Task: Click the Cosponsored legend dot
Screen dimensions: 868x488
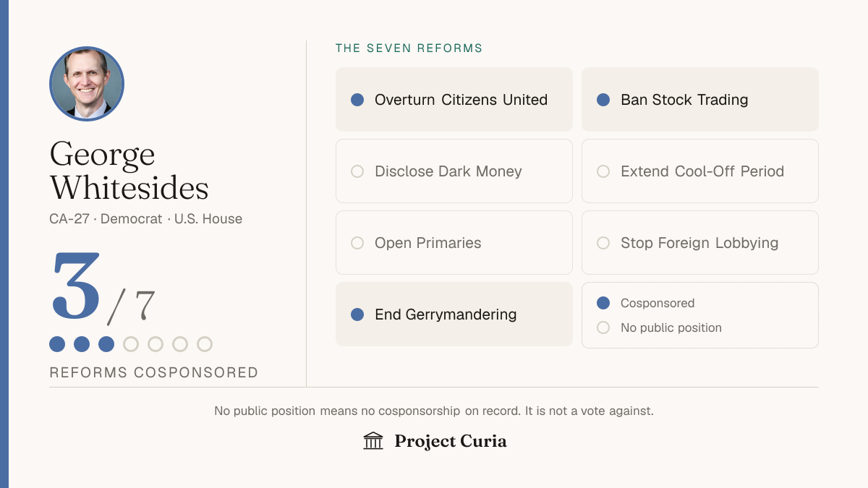Action: click(603, 303)
